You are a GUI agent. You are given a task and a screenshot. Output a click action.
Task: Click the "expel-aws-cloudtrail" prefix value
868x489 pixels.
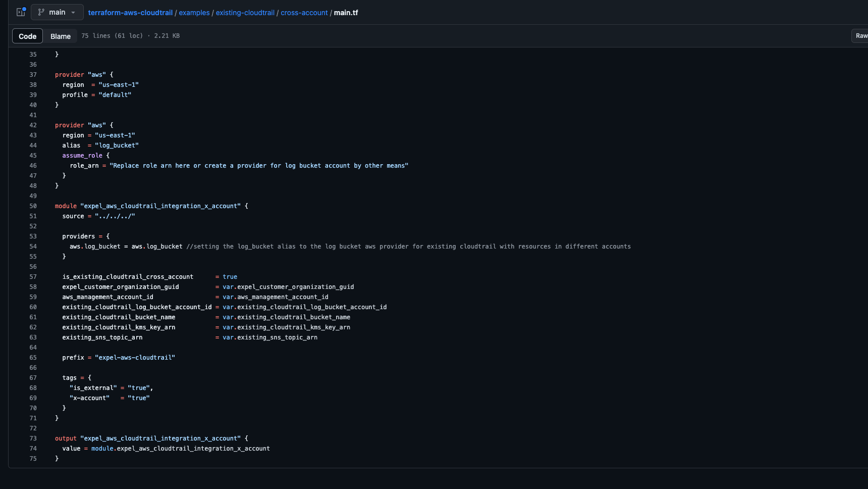click(x=135, y=358)
